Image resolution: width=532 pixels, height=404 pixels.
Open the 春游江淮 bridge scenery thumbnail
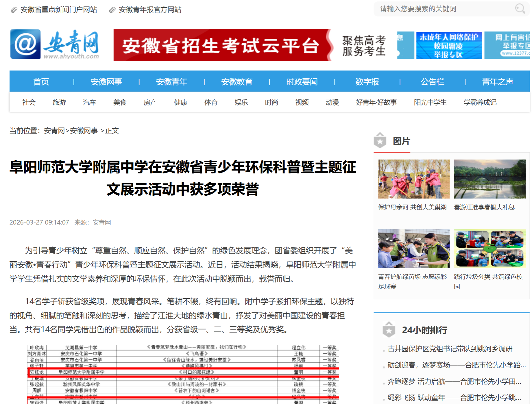(489, 179)
